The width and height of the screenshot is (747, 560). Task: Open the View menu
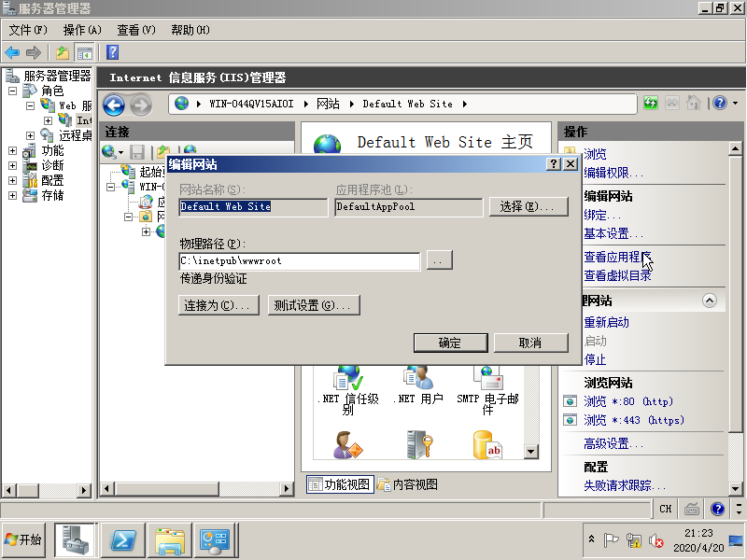(136, 30)
